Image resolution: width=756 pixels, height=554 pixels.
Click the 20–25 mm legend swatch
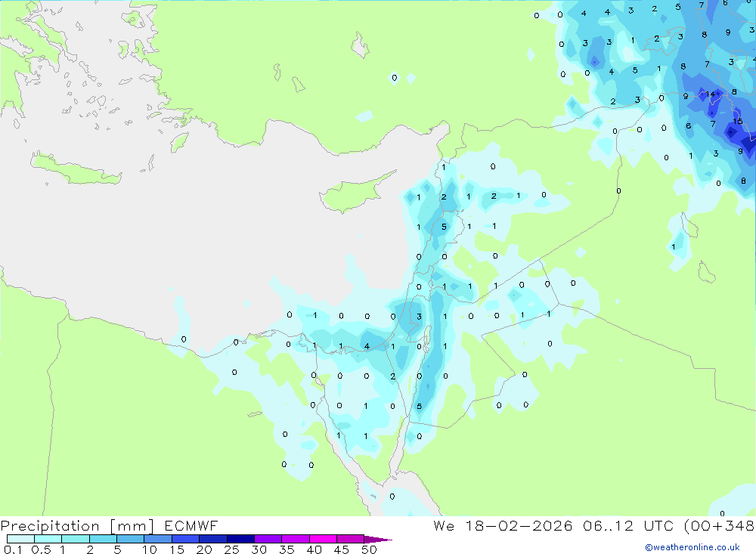point(212,539)
